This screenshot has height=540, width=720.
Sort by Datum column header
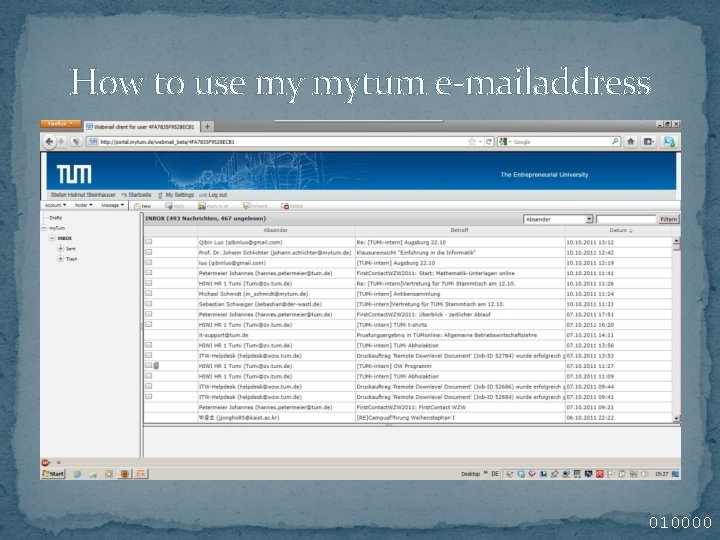620,230
